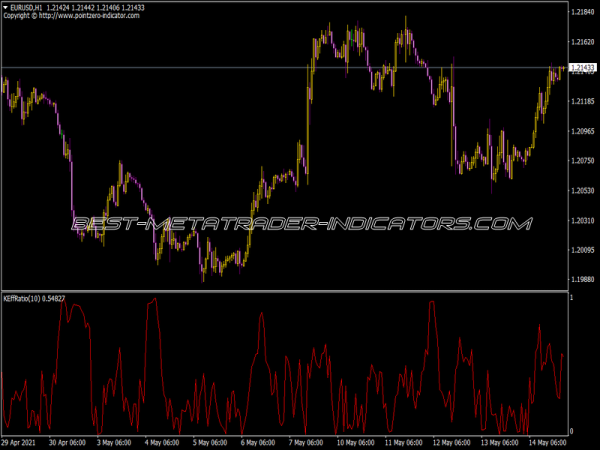The height and width of the screenshot is (450, 600).
Task: Click the indicator scale value 1
Action: [x=571, y=299]
